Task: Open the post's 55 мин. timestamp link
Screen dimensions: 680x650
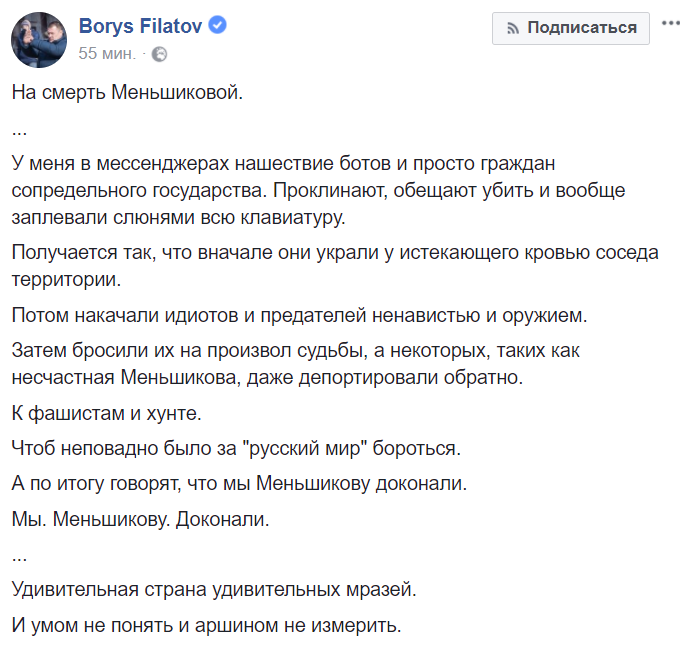Action: (x=107, y=54)
